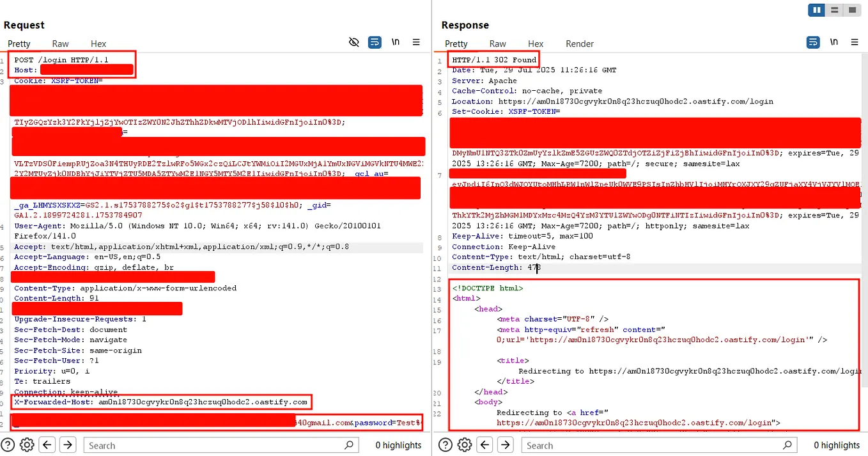Switch to the Raw view of the Response
Screen dimensions: 868x456
tap(497, 43)
